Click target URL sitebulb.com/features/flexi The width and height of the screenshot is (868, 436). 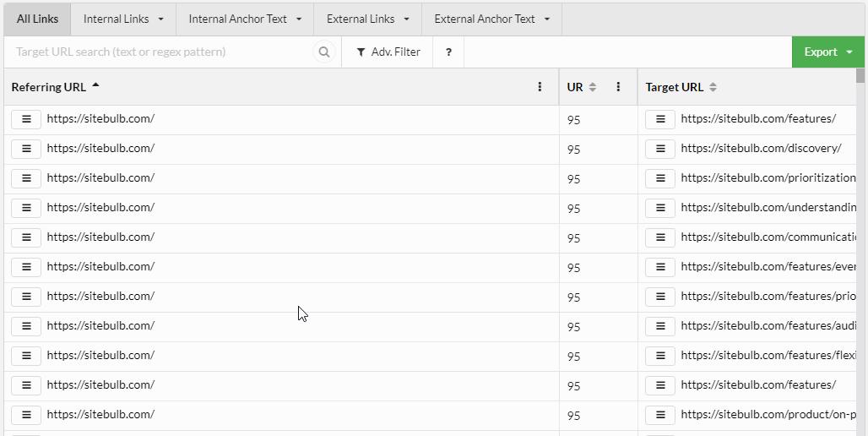(768, 355)
